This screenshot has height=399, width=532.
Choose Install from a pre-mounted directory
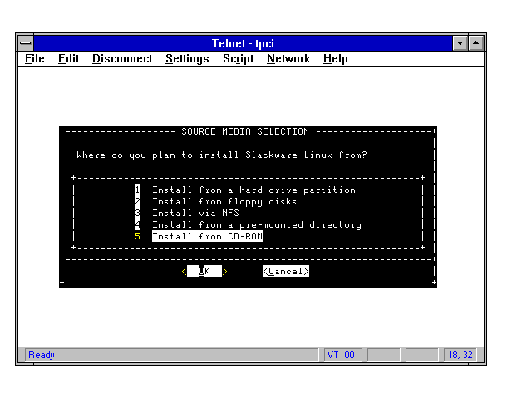256,225
